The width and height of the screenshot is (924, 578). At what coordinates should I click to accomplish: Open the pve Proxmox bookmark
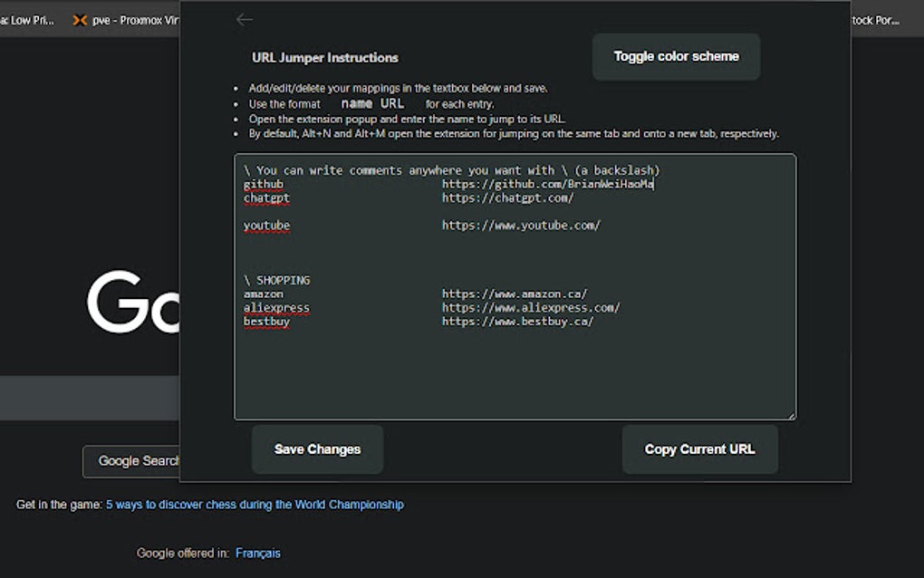127,20
